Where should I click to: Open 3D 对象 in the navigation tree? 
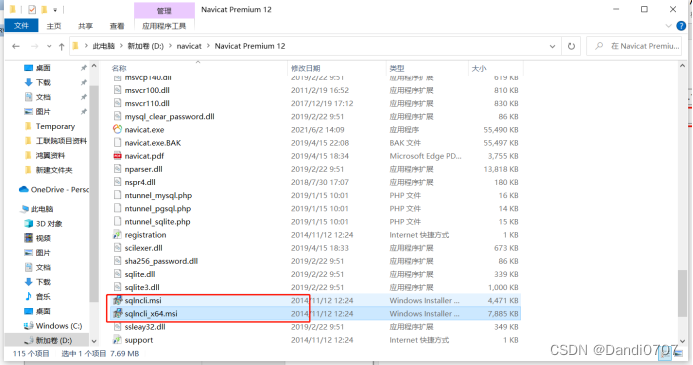[x=49, y=223]
